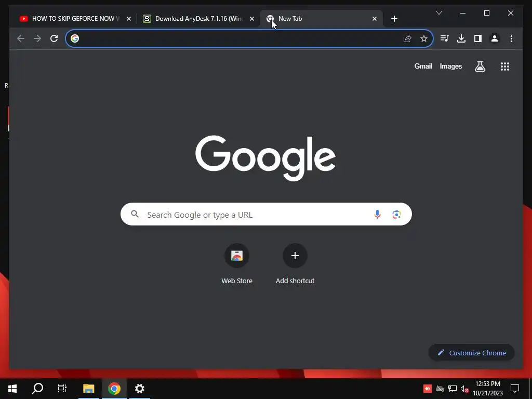Click the magnifier icon in the search box

pyautogui.click(x=135, y=214)
